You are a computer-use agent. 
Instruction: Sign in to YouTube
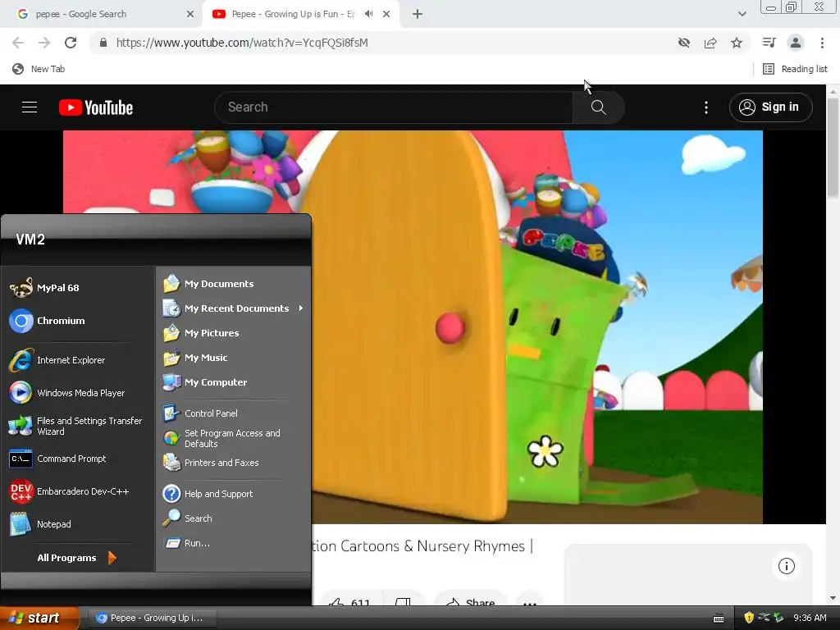770,107
